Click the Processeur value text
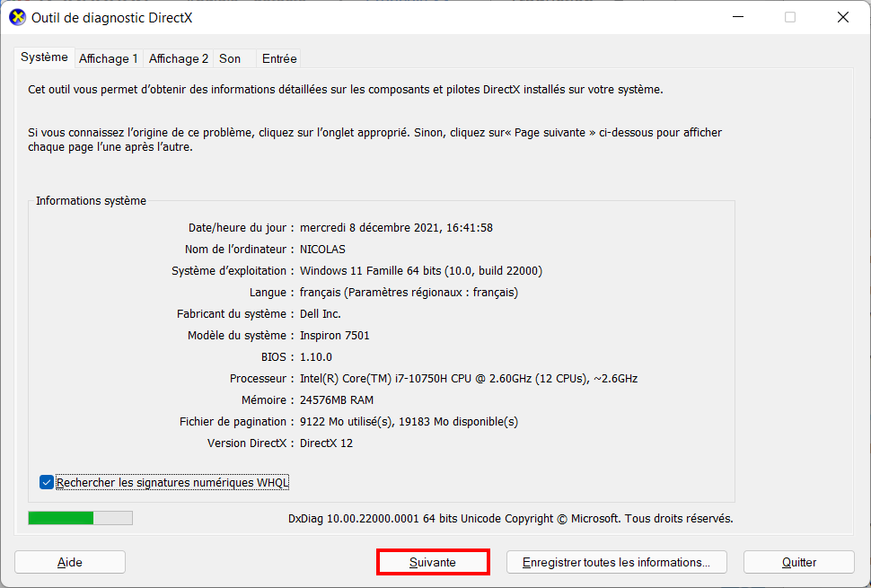This screenshot has width=871, height=588. pos(468,379)
